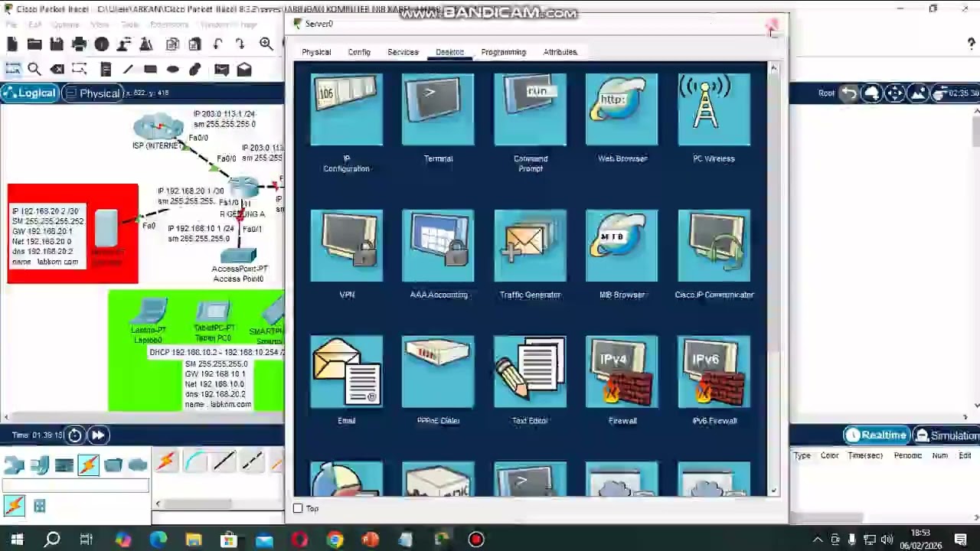Viewport: 980px width, 551px height.
Task: Open the Command Prompt app
Action: (530, 109)
